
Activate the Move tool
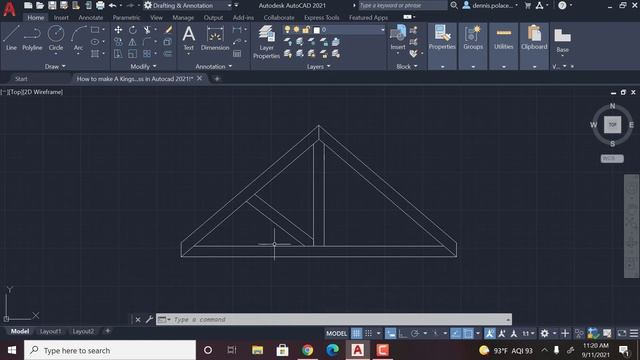[118, 30]
